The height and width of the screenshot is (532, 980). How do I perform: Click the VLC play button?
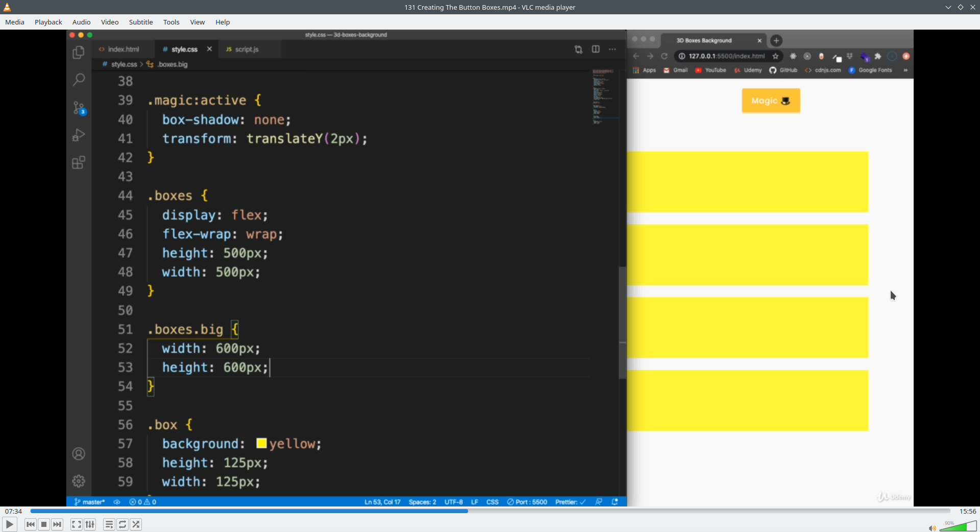tap(9, 524)
